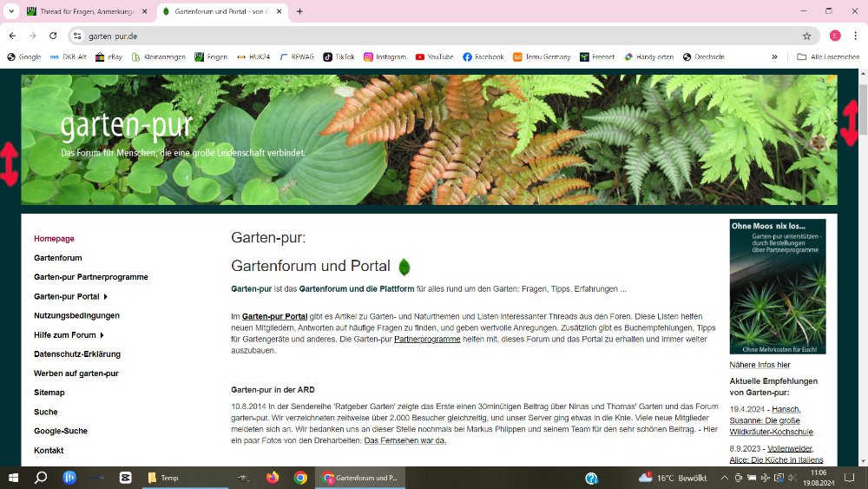Viewport: 868px width, 489px height.
Task: Show more bookmarks via the overflow chevron
Action: (x=774, y=56)
